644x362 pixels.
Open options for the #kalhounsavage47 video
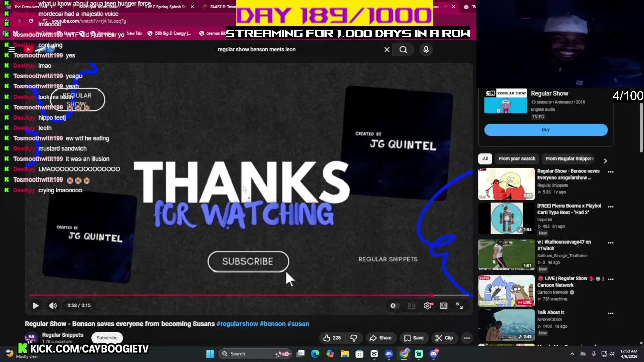(x=611, y=243)
